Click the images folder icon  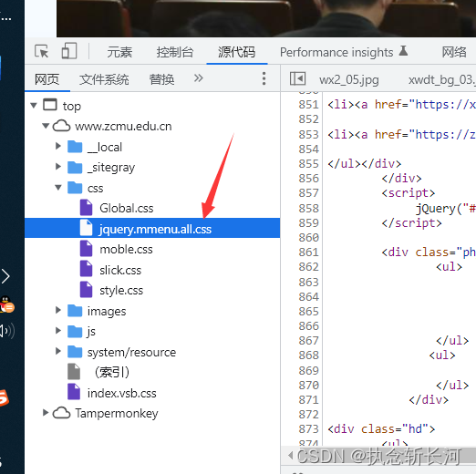(75, 311)
